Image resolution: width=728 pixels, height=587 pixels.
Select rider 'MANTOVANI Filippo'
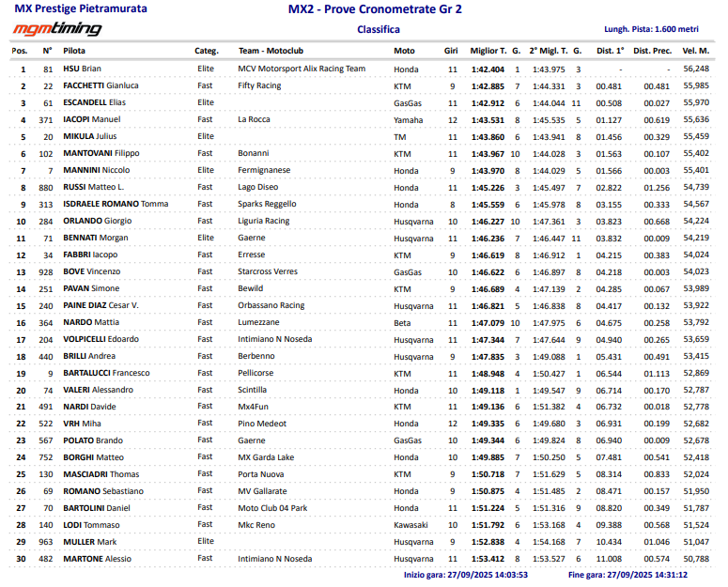[101, 153]
